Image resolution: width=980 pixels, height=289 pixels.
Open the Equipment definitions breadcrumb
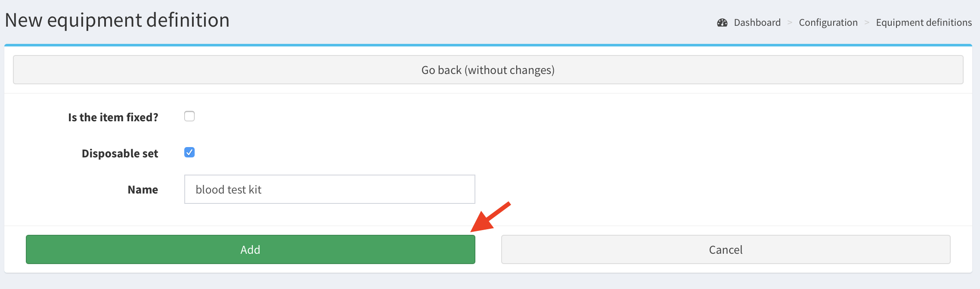(x=924, y=23)
